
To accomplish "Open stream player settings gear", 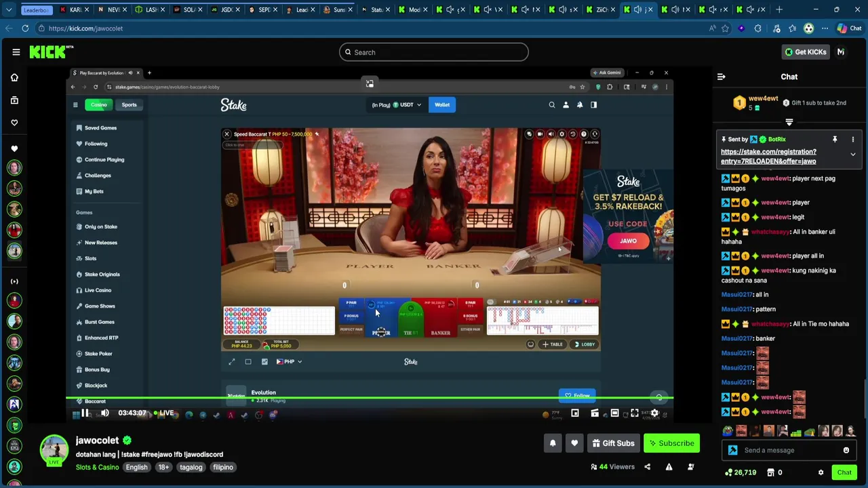I will [x=654, y=413].
